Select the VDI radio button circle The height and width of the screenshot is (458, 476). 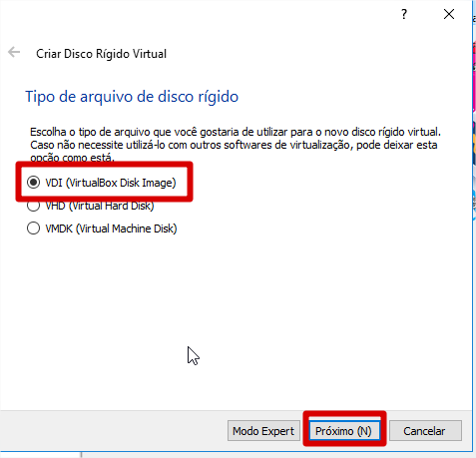click(x=33, y=183)
